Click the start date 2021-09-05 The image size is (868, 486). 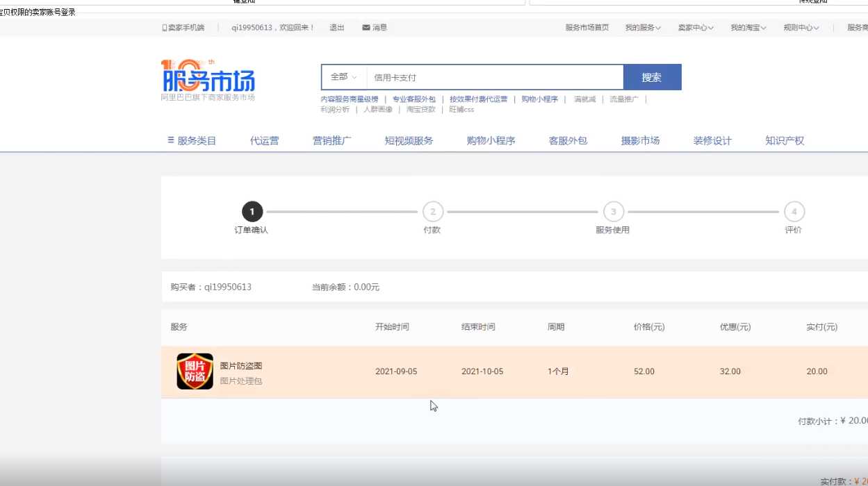(x=396, y=371)
